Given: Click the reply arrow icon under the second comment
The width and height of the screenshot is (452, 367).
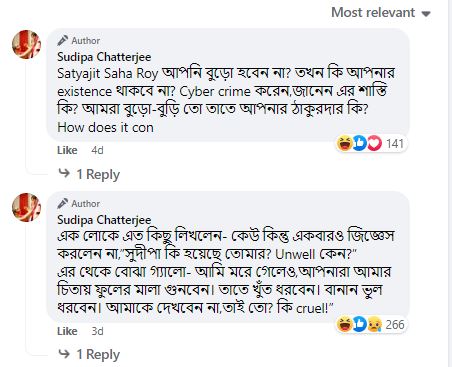Looking at the screenshot, I should point(64,353).
